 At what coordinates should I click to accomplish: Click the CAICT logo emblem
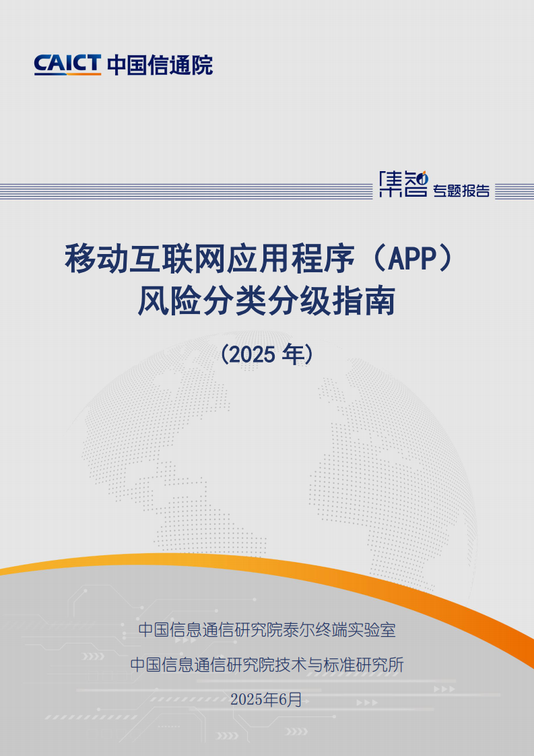67,65
